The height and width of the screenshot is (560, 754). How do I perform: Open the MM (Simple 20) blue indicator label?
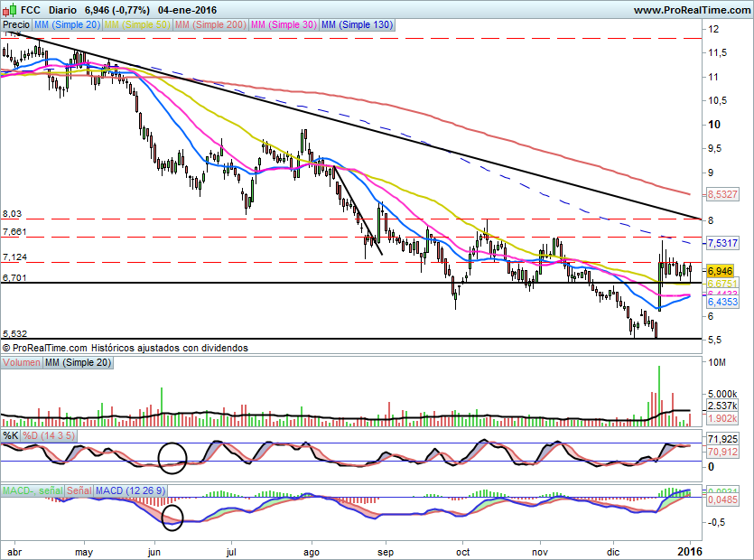coord(67,25)
